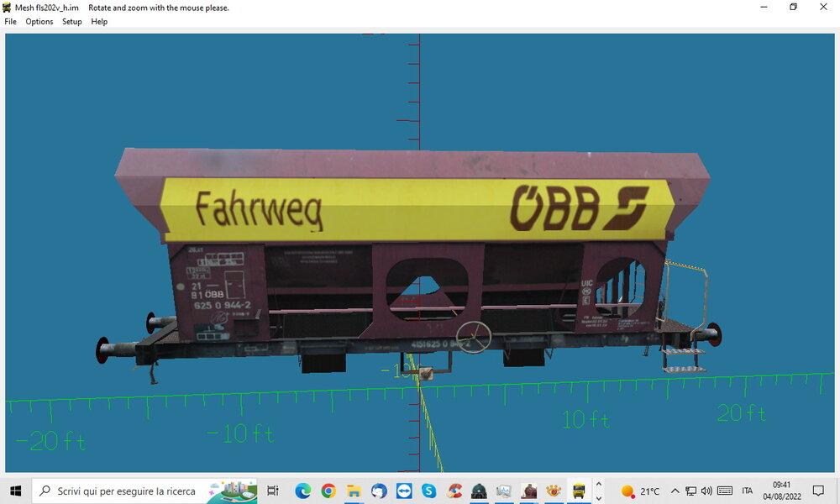
Task: Open File Explorer from the taskbar
Action: pos(354,491)
